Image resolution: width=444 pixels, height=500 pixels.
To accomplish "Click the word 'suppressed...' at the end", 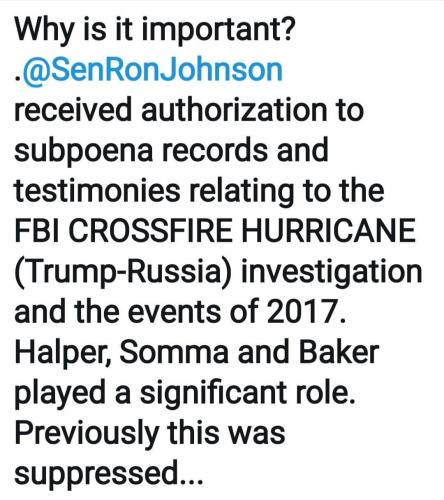I will [108, 475].
